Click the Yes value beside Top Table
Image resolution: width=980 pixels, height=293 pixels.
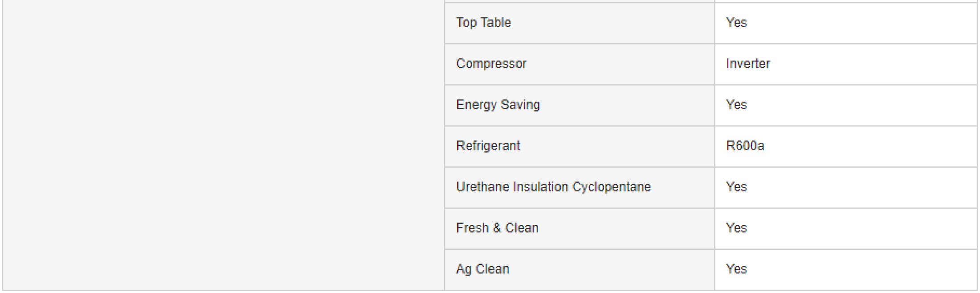(736, 23)
